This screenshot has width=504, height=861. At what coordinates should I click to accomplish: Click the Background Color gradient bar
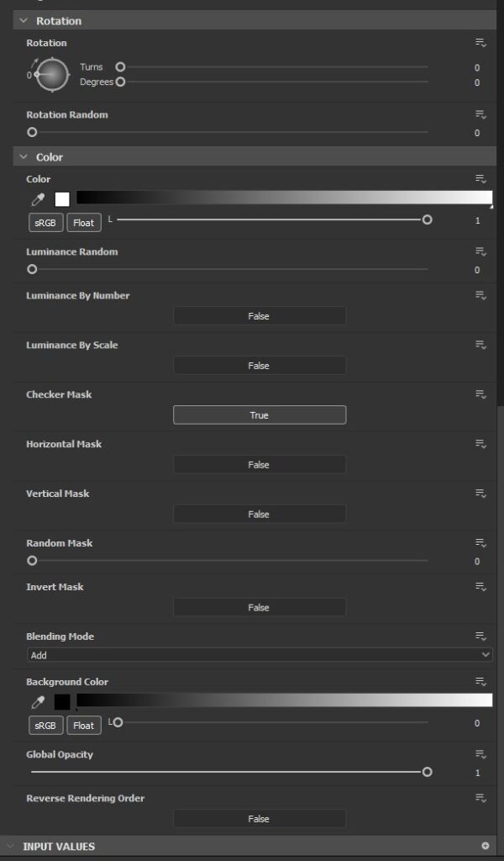click(284, 700)
